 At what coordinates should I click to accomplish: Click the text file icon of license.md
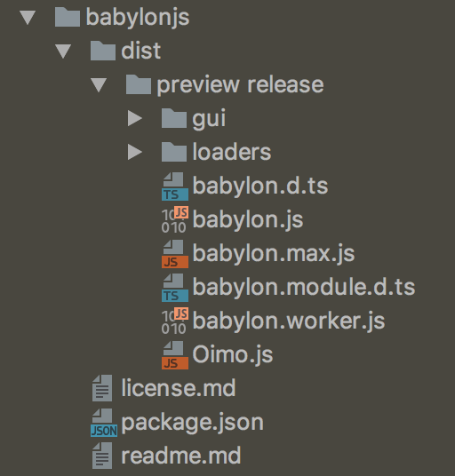(102, 388)
